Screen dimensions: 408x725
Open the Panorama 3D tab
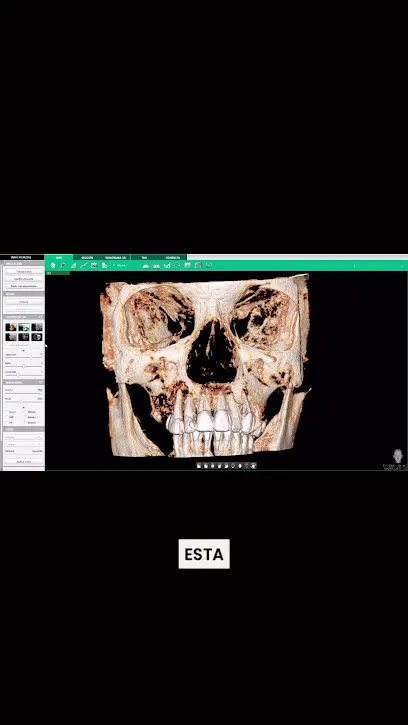click(x=116, y=257)
